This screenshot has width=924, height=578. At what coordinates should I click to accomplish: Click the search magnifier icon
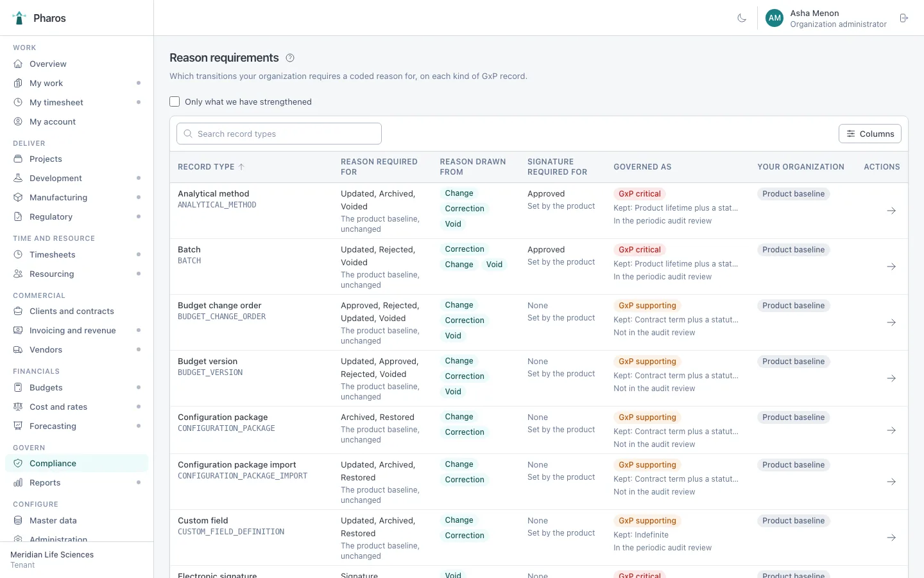(188, 134)
